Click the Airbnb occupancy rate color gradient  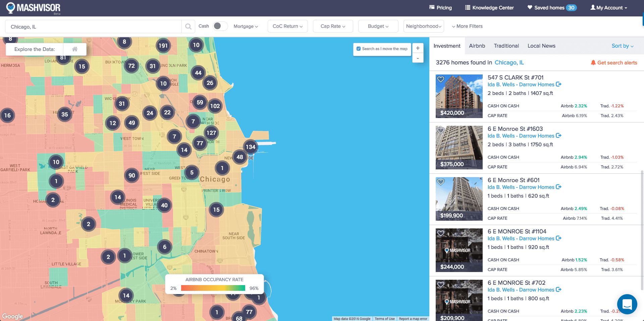[x=213, y=288]
